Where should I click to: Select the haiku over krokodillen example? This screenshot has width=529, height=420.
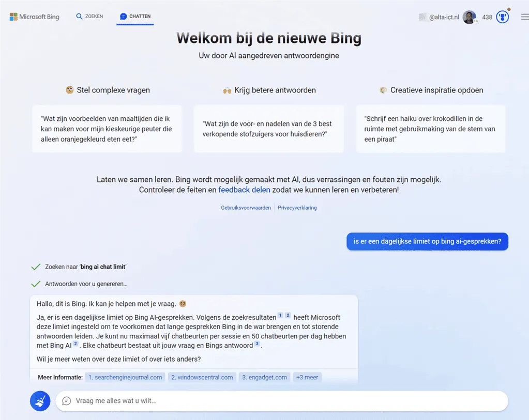[430, 129]
